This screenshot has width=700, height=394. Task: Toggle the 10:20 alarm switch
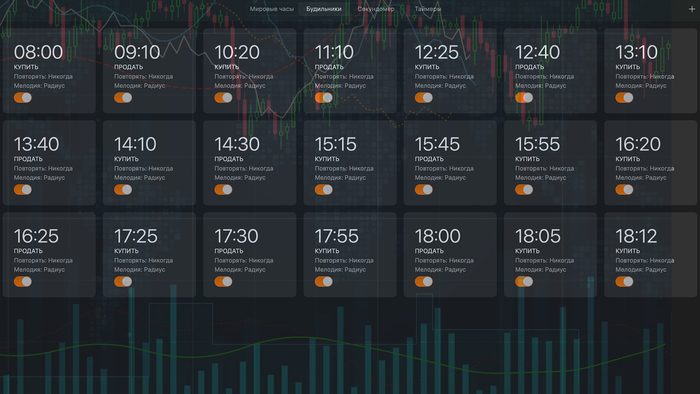[223, 98]
